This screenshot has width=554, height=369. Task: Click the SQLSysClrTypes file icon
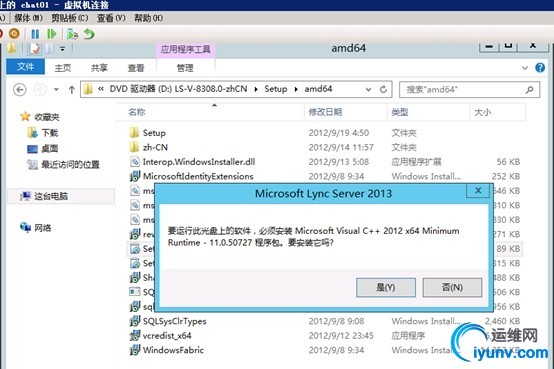tap(135, 321)
